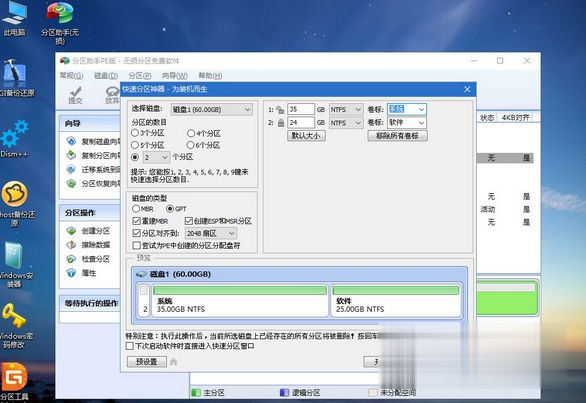Open the 选择磁盘 disk dropdown
This screenshot has width=586, height=403.
click(x=212, y=110)
